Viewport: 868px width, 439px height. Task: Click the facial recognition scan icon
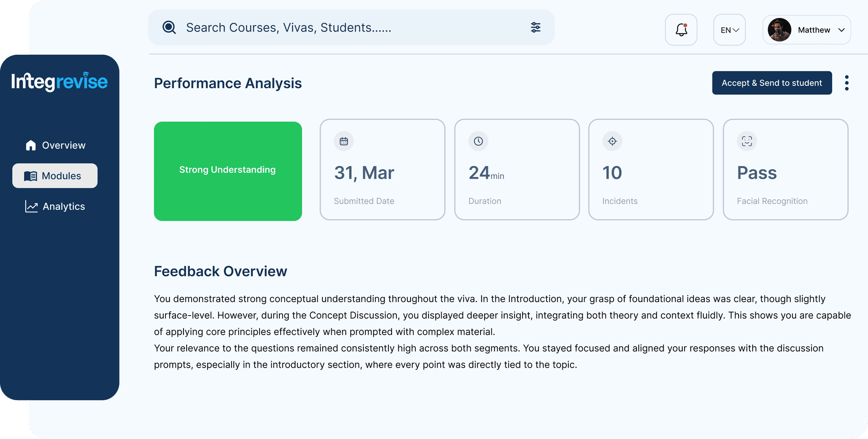coord(746,141)
